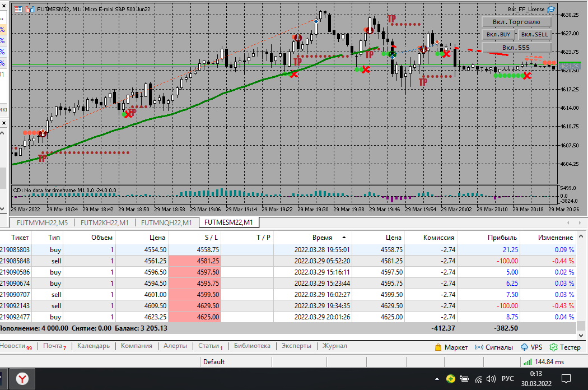Open the Календарь tab
This screenshot has height=390, width=588.
[94, 346]
